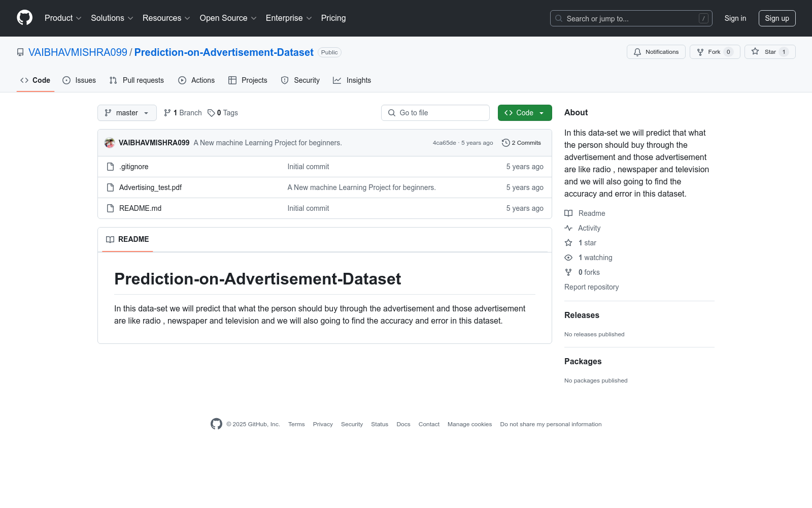The image size is (812, 508).
Task: Open the Pull requests tab
Action: coord(137,80)
